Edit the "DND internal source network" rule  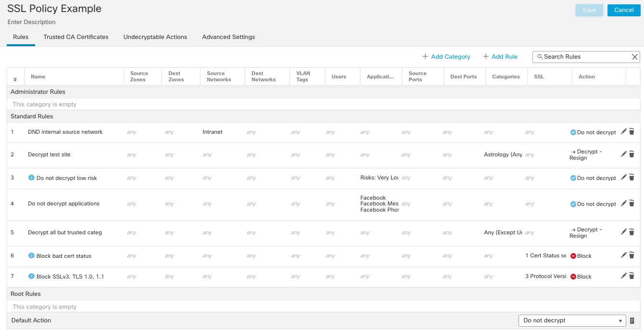[x=623, y=131]
